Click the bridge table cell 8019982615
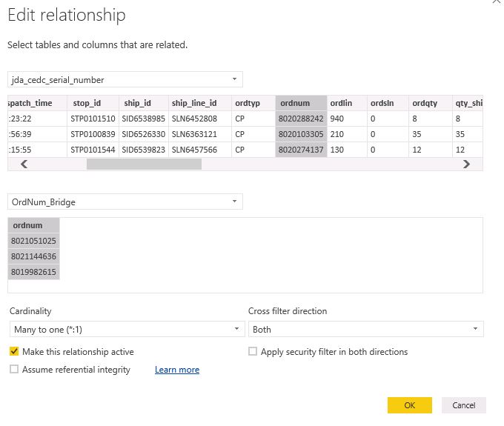 (34, 272)
